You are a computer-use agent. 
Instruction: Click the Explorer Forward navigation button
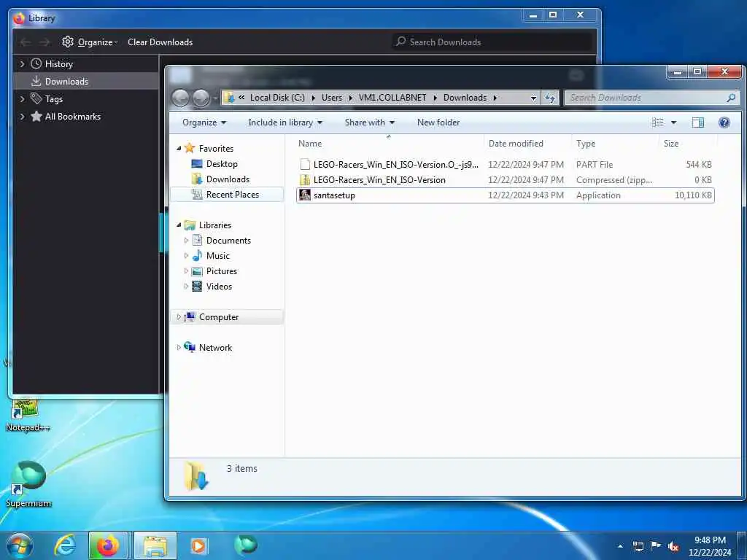tap(201, 98)
